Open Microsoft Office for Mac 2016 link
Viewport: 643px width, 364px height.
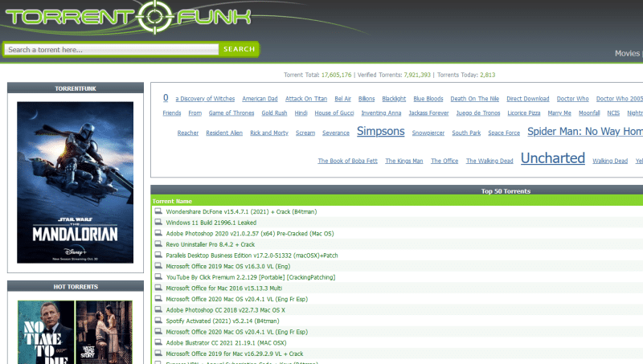[224, 288]
